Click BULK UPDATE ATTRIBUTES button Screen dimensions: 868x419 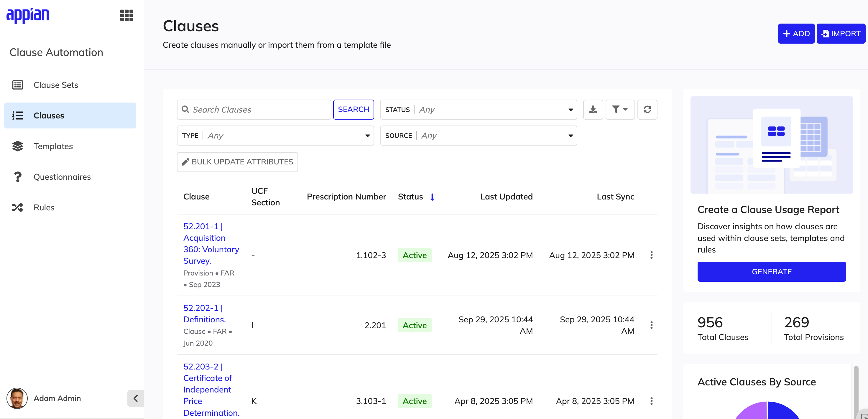point(237,162)
